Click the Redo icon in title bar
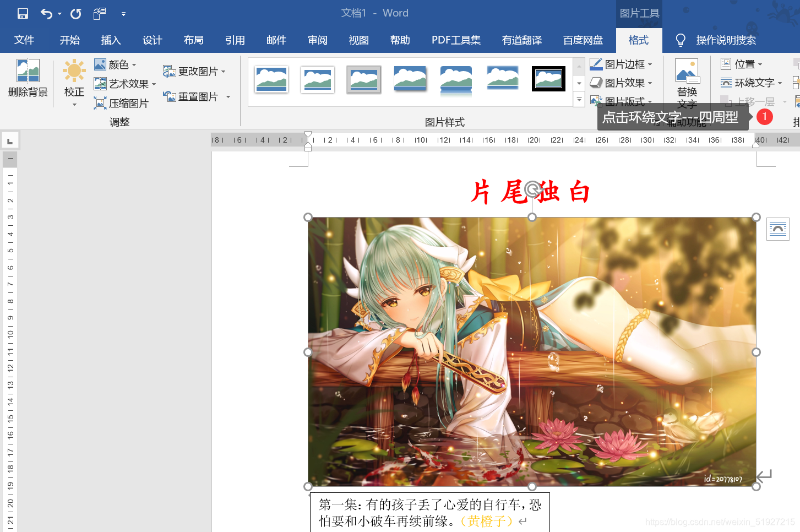This screenshot has height=532, width=800. [76, 14]
